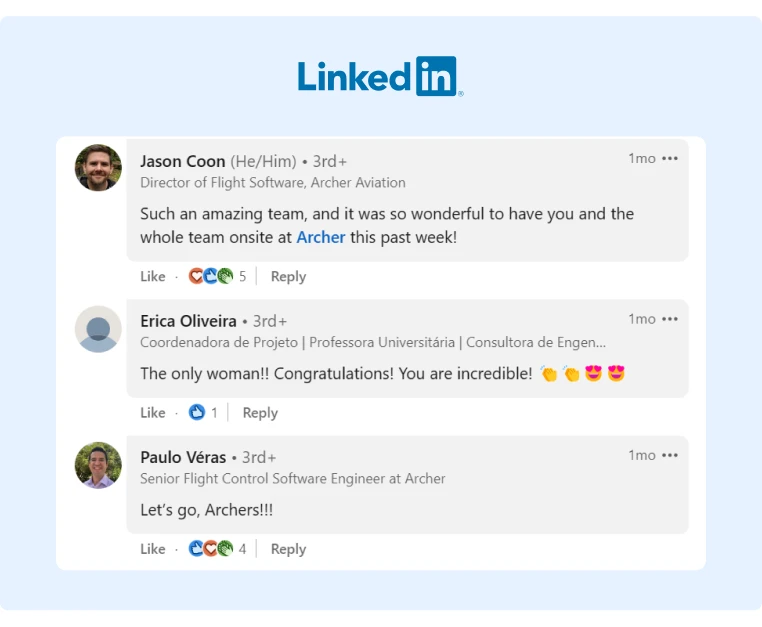Viewport: 762px width, 627px height.
Task: Open Paulo Véras's profile picture
Action: point(98,465)
